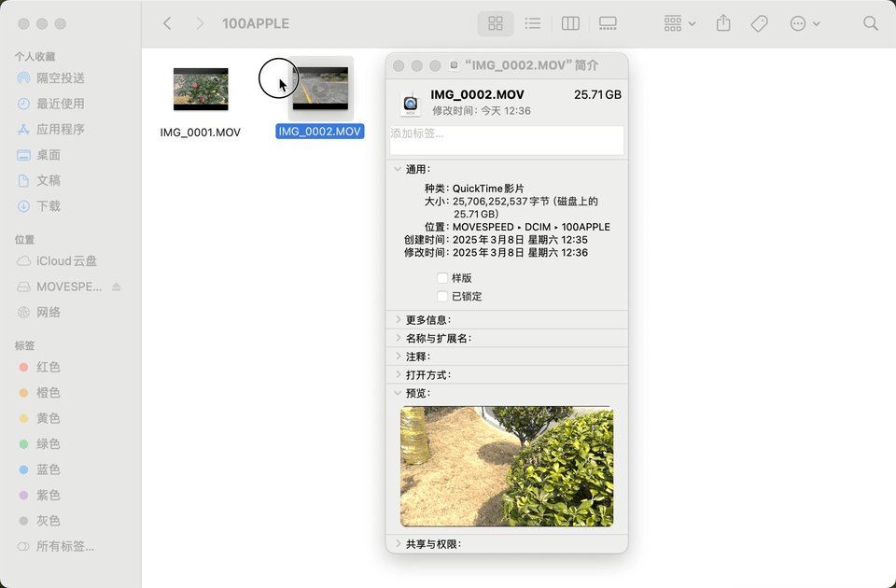
Task: Enable the 样版 checkbox
Action: coord(442,278)
